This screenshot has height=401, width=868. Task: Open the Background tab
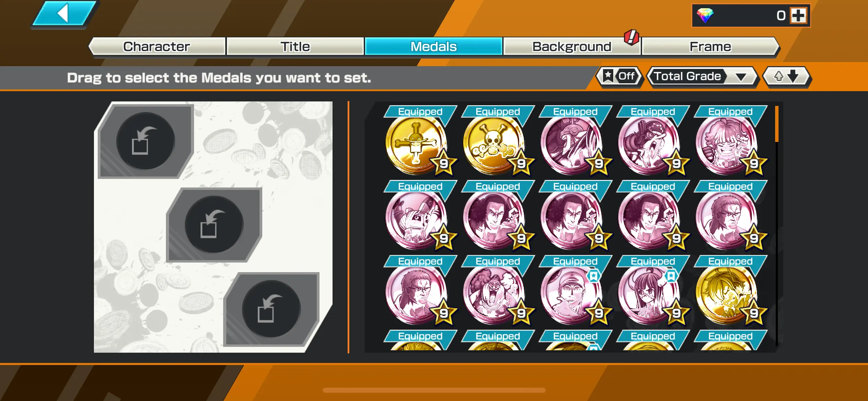tap(572, 46)
